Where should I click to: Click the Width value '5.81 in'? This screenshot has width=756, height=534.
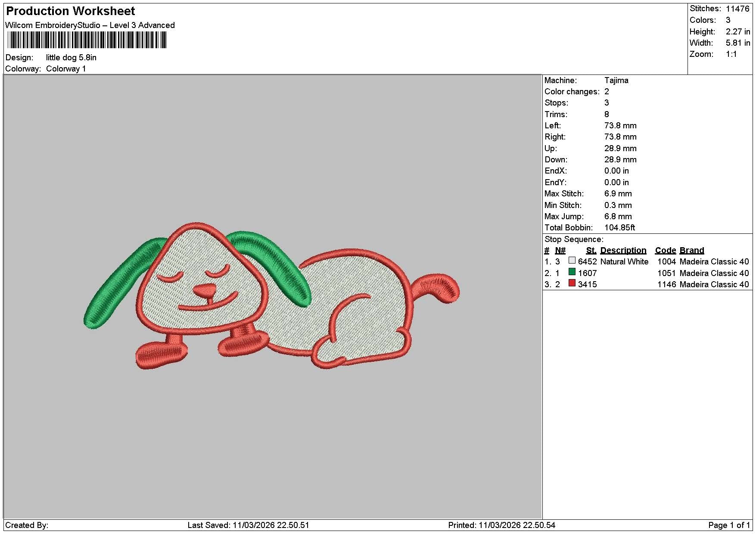738,43
